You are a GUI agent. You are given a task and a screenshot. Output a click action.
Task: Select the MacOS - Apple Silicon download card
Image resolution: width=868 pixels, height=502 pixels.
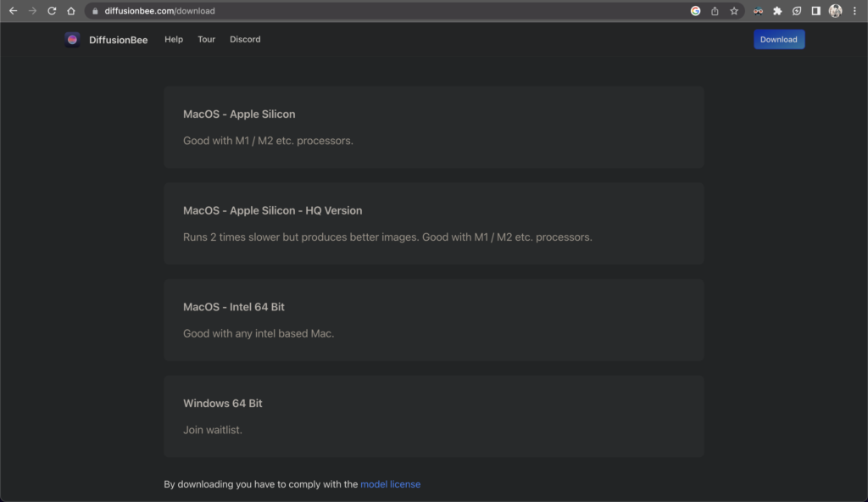point(433,127)
